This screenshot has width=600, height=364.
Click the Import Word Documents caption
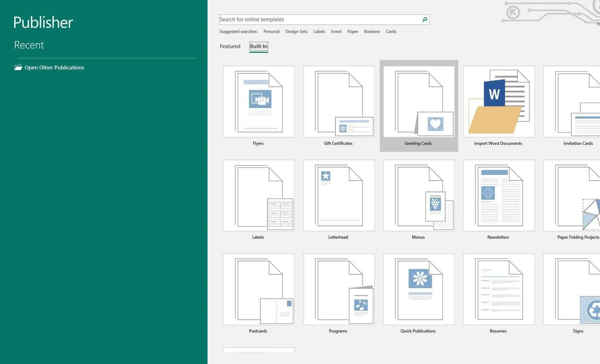click(x=498, y=143)
